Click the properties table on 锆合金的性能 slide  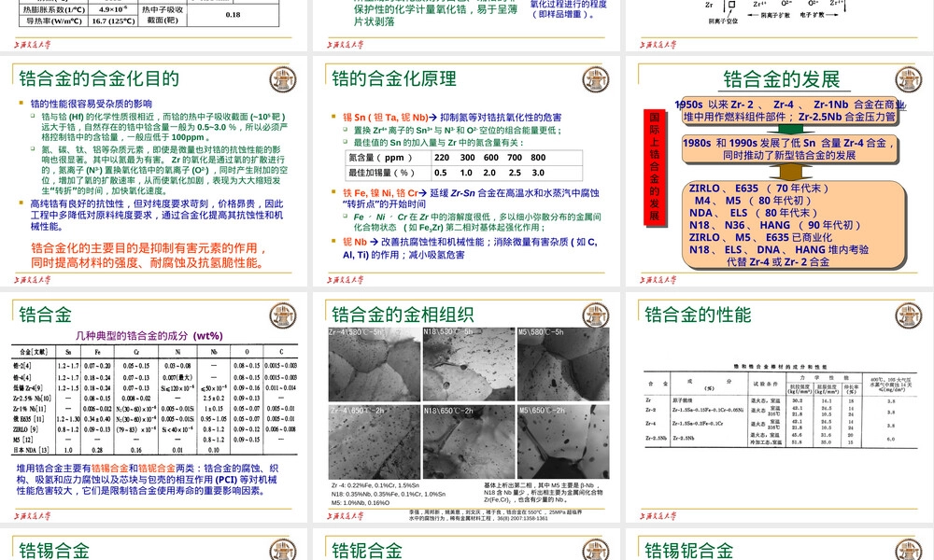pyautogui.click(x=780, y=409)
